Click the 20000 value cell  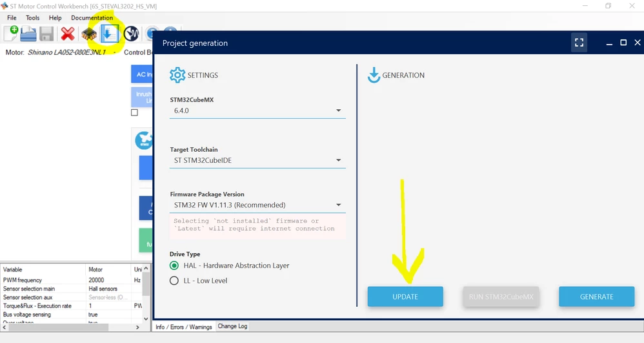108,280
